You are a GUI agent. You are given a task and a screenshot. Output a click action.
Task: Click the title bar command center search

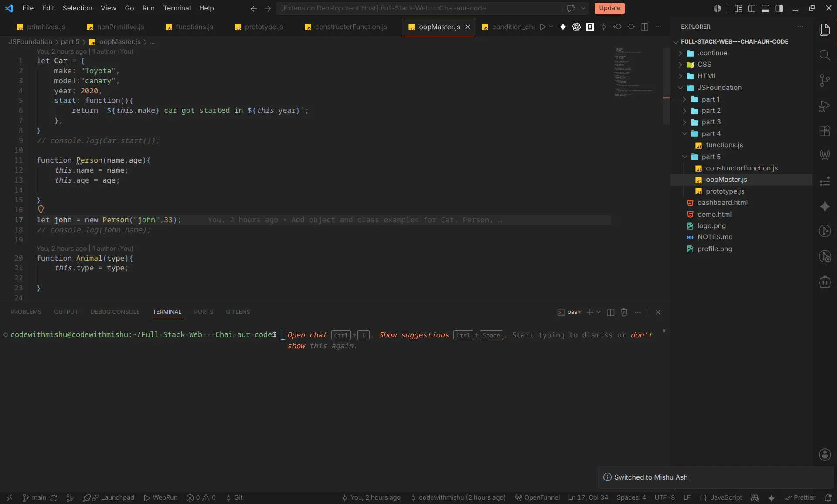coord(418,8)
